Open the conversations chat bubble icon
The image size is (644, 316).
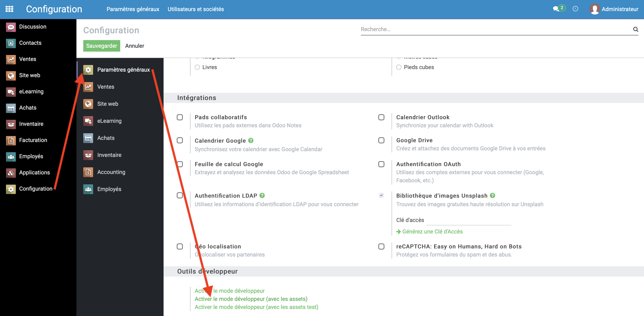556,9
